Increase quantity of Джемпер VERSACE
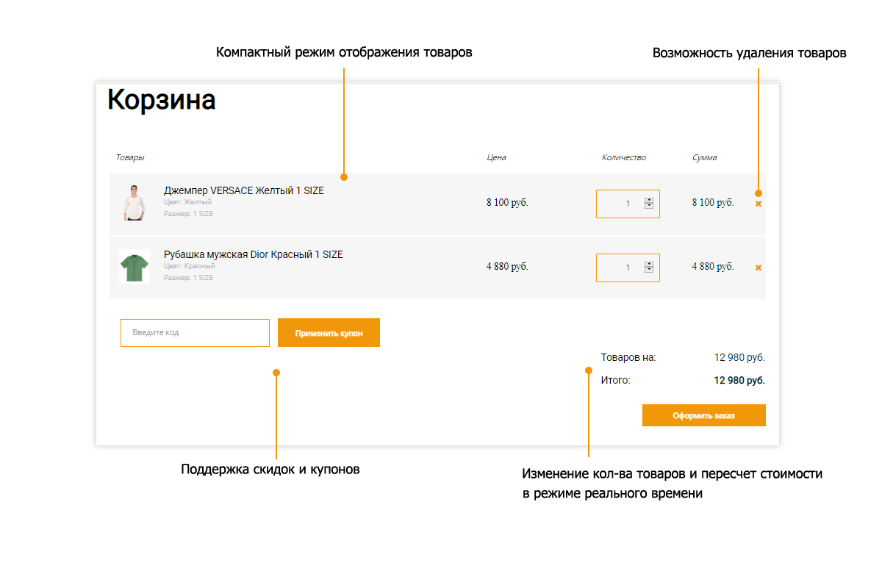Viewport: 882px width, 588px height. tap(649, 201)
